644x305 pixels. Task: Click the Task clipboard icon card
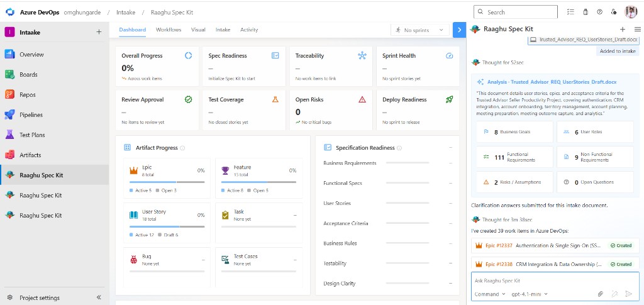coord(225,214)
